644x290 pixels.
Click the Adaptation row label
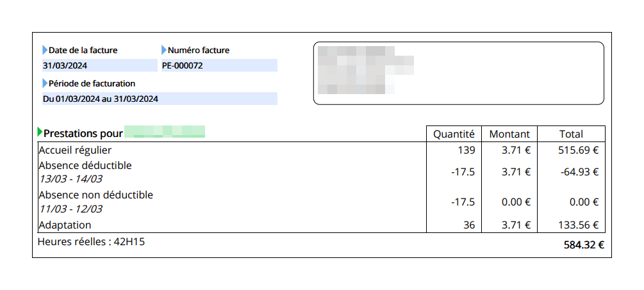coord(65,225)
